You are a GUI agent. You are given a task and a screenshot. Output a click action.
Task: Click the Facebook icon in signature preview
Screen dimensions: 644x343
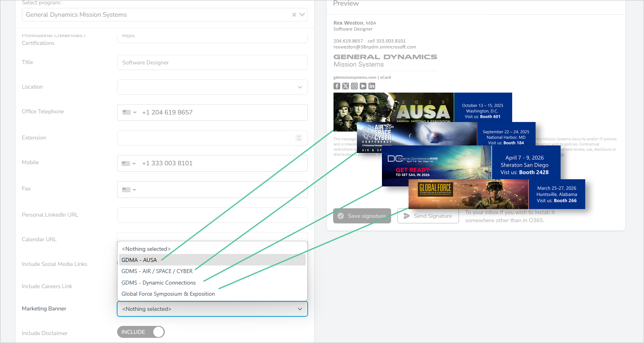coord(337,86)
